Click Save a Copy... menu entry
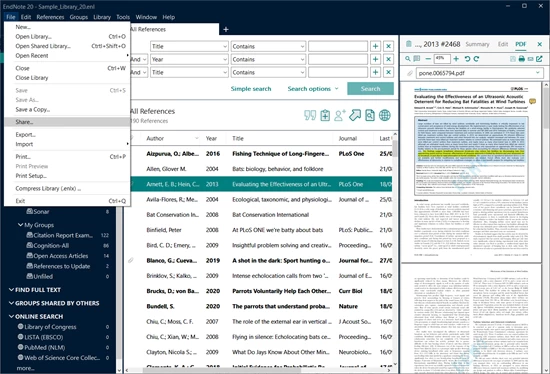The height and width of the screenshot is (374, 550). coord(67,109)
